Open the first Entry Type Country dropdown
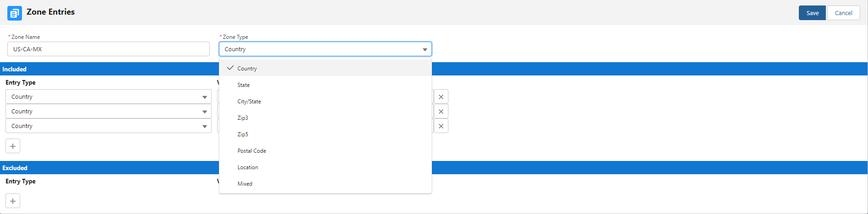The width and height of the screenshot is (868, 214). 109,97
